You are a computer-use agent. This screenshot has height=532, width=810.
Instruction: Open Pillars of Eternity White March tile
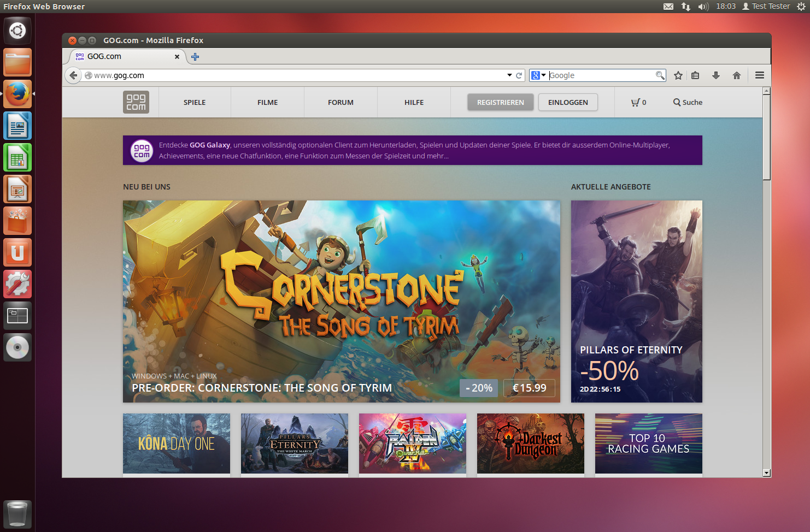[x=295, y=444]
